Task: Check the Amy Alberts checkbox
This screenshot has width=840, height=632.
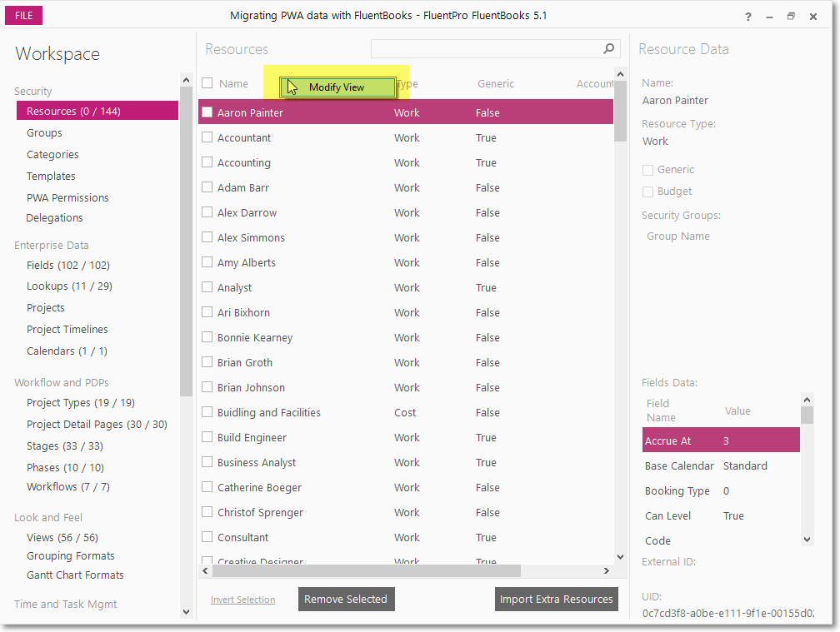Action: pyautogui.click(x=207, y=262)
